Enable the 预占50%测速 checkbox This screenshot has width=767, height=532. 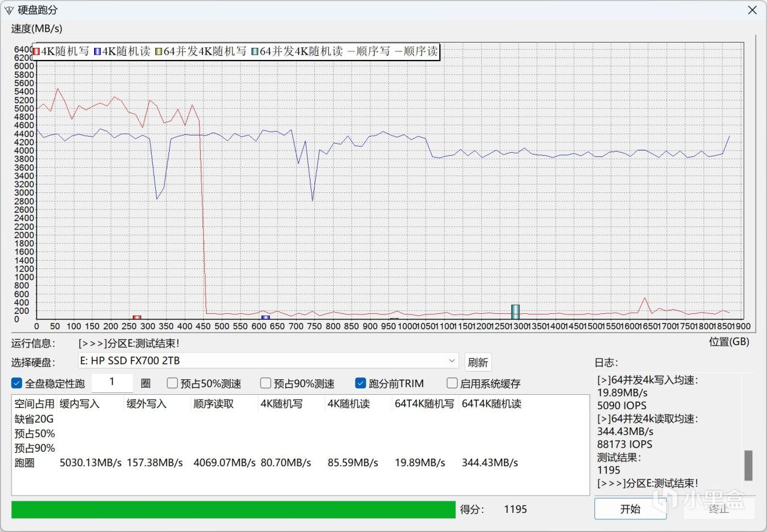172,383
